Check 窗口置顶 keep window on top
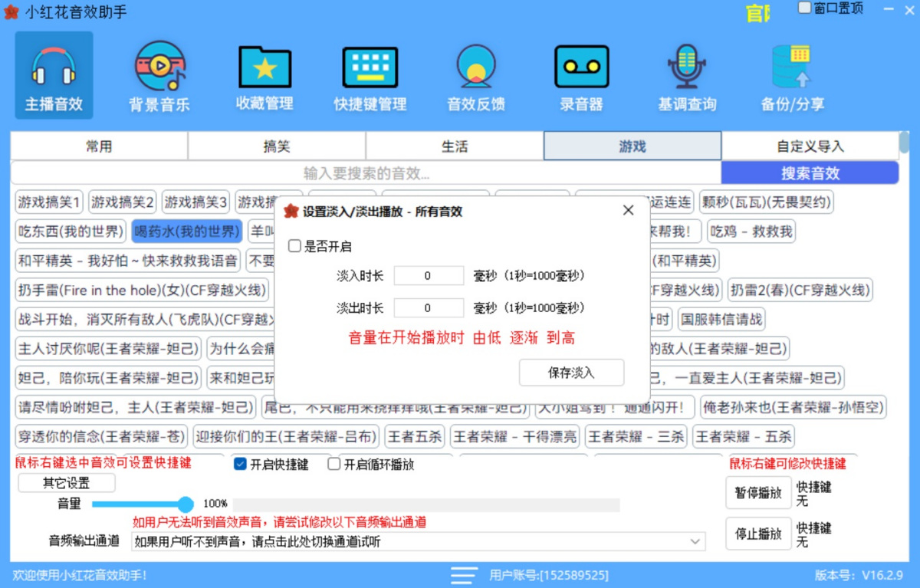Viewport: 920px width, 588px height. pos(804,8)
